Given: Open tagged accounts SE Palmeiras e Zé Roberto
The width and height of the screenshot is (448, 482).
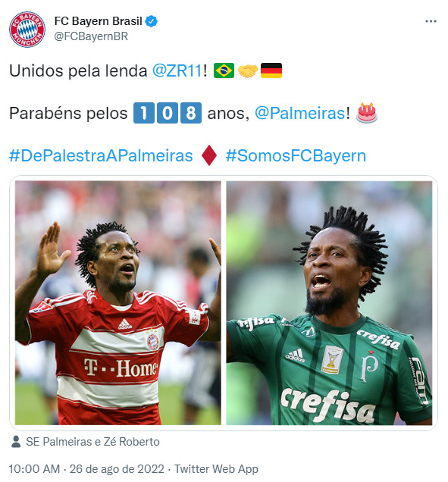Looking at the screenshot, I should 92,442.
